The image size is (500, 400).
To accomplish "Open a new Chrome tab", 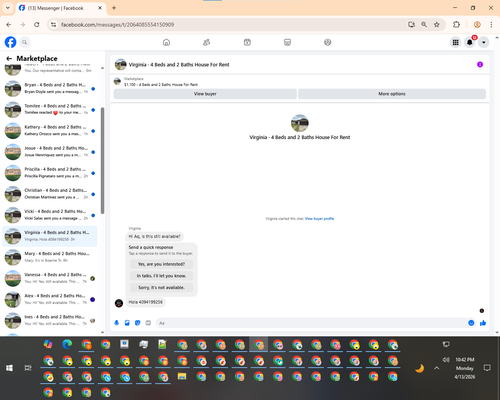I will tap(114, 8).
